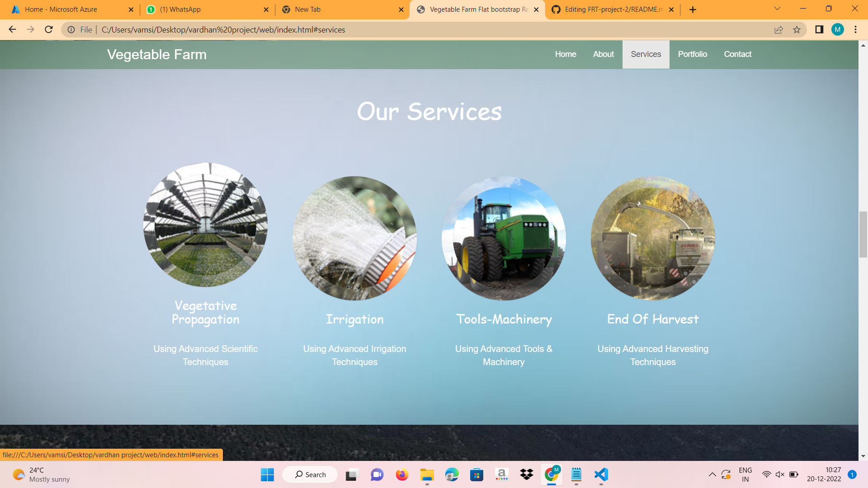
Task: Open Microsoft Store from the taskbar
Action: coord(477,475)
